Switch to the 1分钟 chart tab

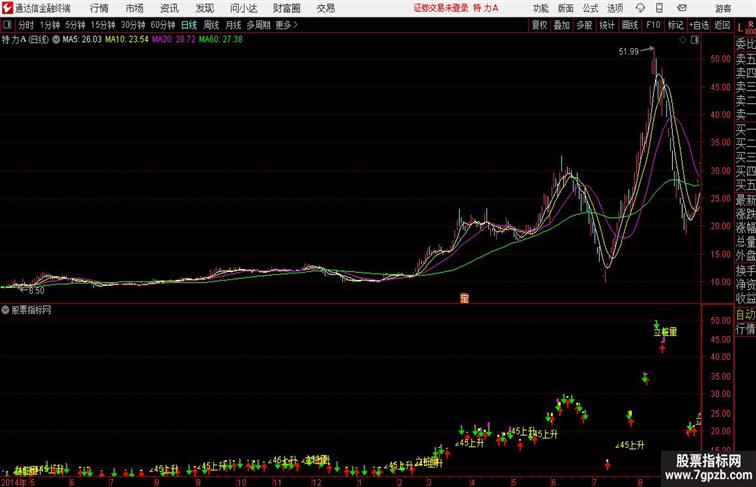pyautogui.click(x=50, y=25)
